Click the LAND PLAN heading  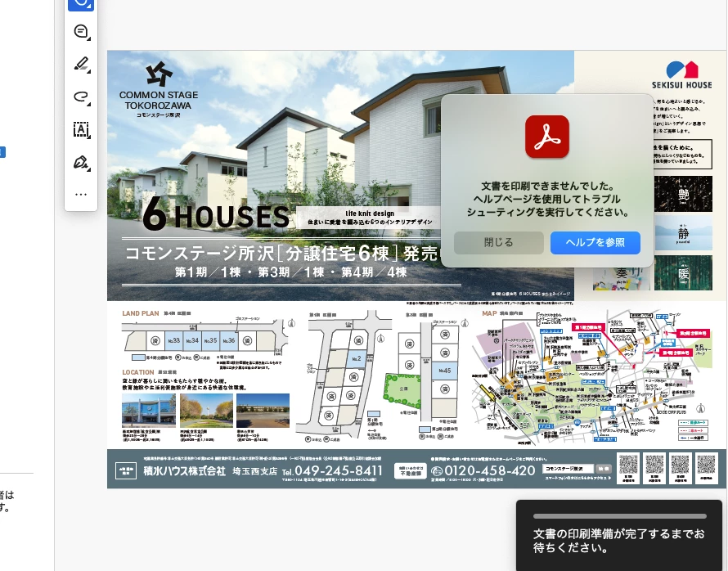click(140, 313)
